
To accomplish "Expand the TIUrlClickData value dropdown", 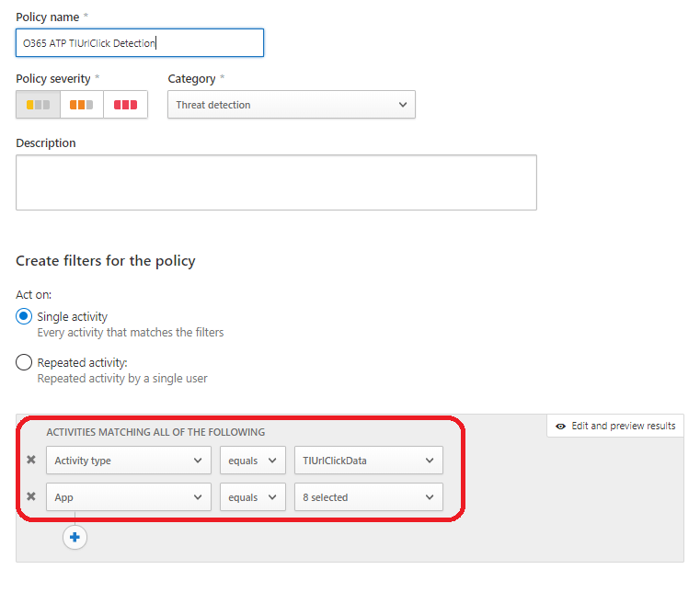I will (368, 461).
